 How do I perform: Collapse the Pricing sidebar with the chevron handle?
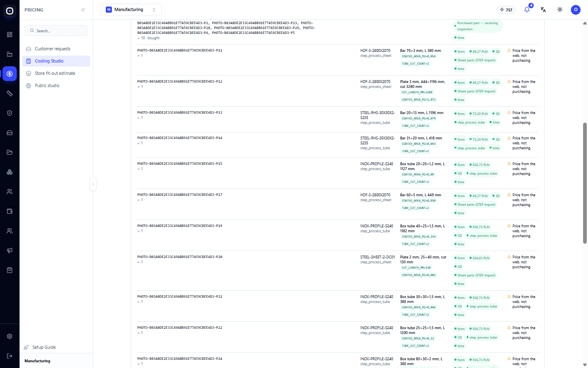pyautogui.click(x=93, y=184)
